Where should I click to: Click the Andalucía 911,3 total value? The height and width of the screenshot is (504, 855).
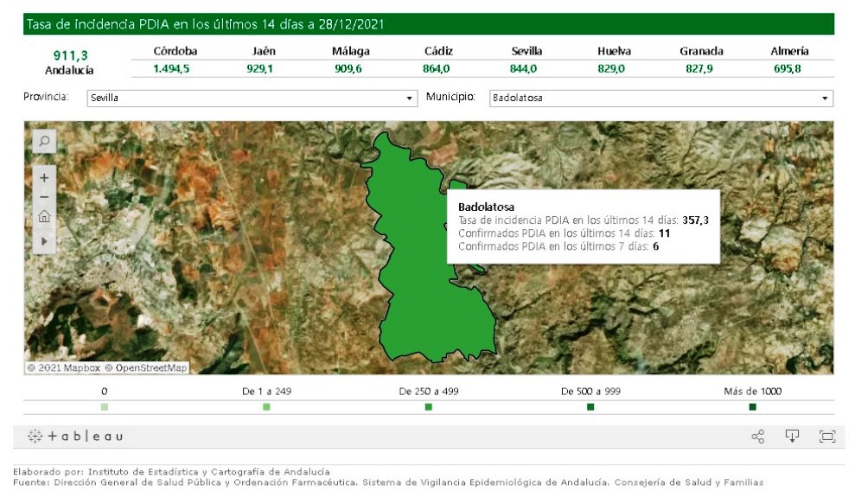pyautogui.click(x=70, y=55)
